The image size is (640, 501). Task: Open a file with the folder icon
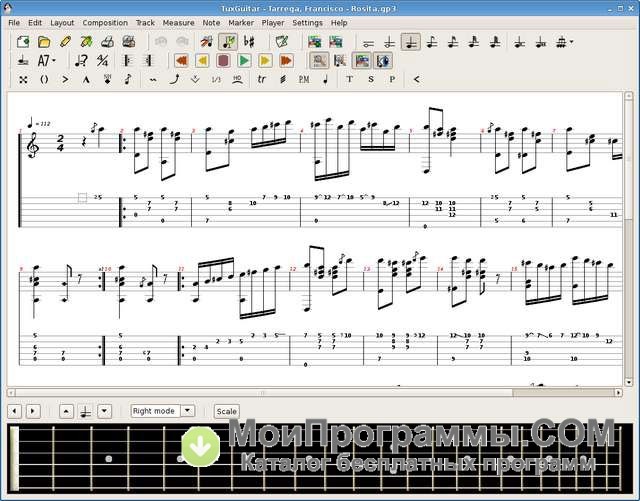44,42
